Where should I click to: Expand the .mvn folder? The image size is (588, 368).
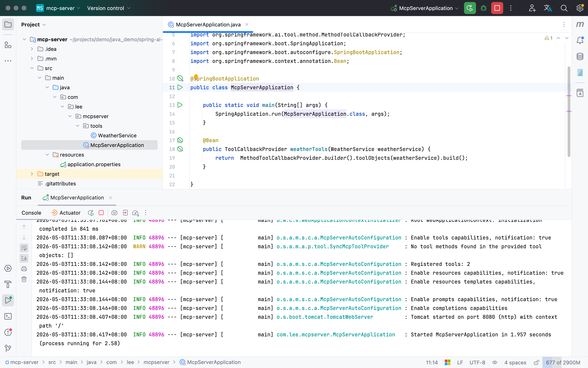point(32,58)
